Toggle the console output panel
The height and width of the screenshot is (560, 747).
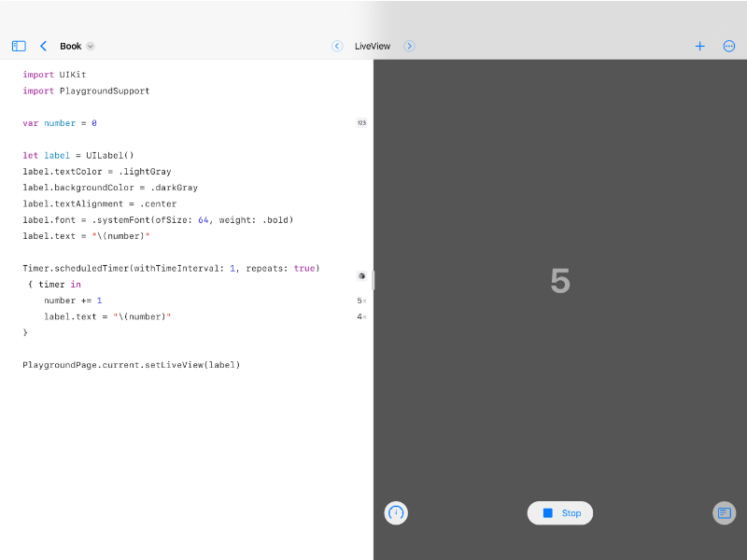coord(724,512)
